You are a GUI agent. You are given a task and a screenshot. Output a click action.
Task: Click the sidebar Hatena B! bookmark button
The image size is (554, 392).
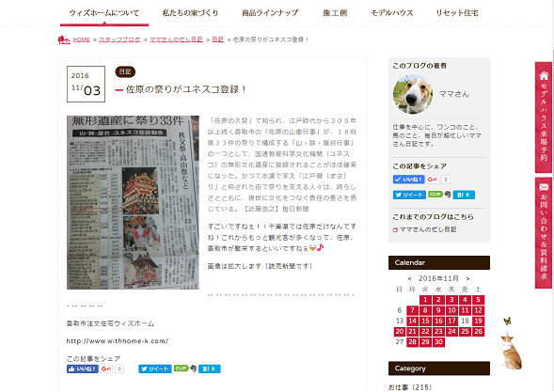coord(464,195)
